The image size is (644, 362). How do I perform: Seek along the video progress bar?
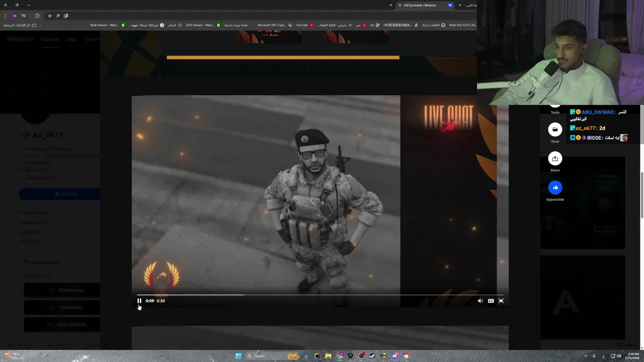320,295
